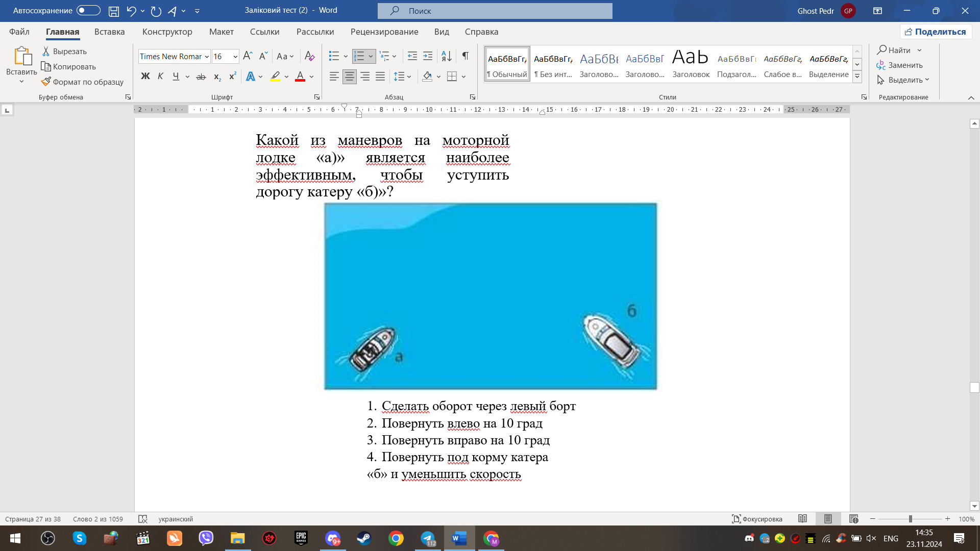The image size is (980, 551).
Task: Switch to Рецензирование tab
Action: [384, 32]
